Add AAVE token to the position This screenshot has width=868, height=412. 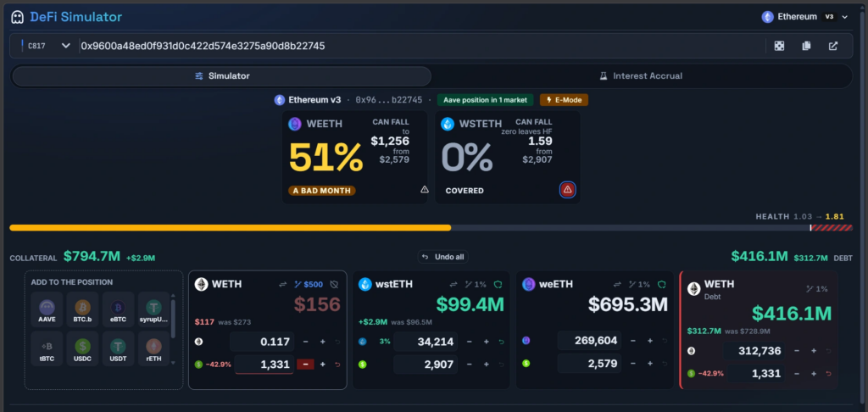click(x=47, y=309)
